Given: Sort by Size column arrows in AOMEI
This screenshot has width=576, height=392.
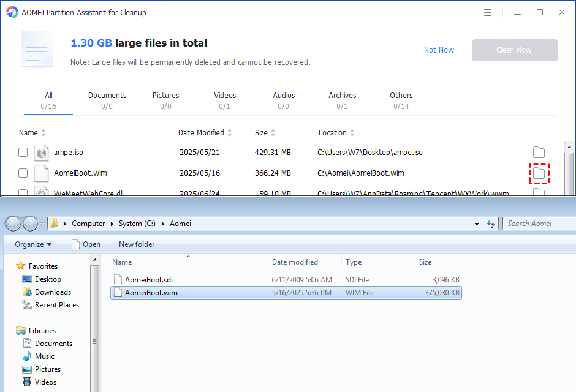Looking at the screenshot, I should pos(273,133).
